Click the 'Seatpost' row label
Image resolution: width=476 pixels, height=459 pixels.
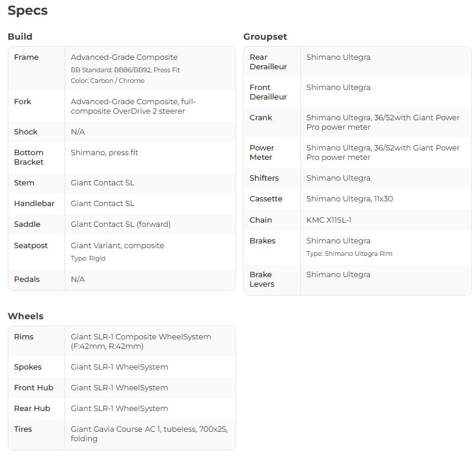31,245
